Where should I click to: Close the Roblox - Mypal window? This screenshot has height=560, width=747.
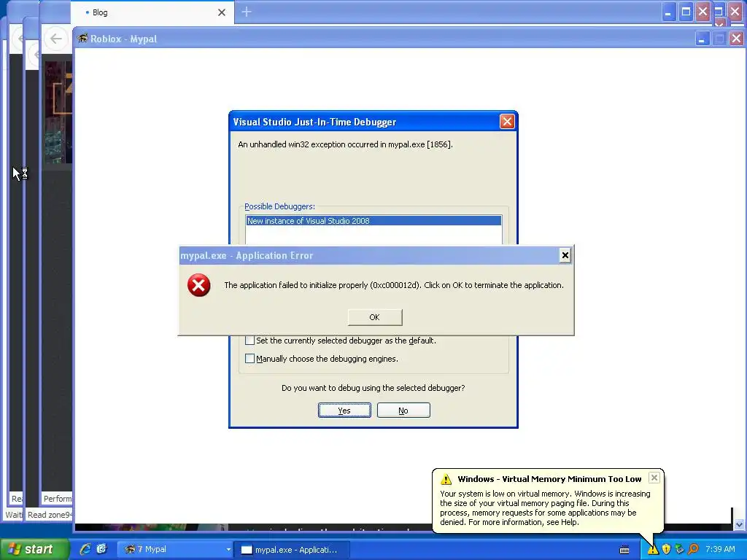[736, 39]
